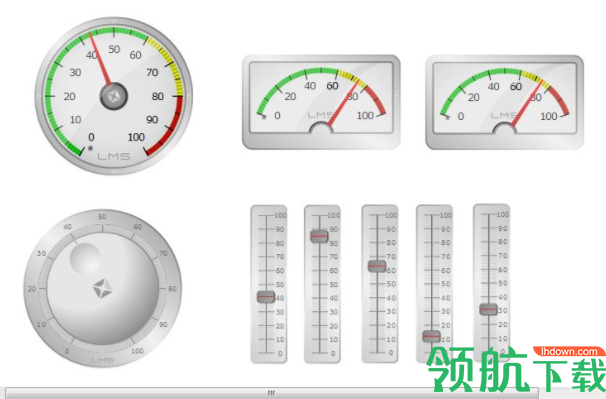The image size is (606, 399).
Task: Click the slider handle set just above 30
Action: click(489, 309)
